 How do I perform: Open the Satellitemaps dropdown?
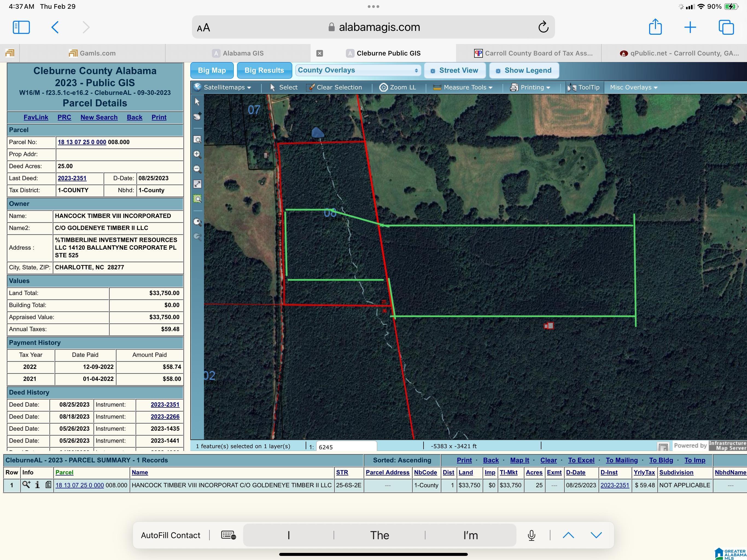[x=223, y=87]
